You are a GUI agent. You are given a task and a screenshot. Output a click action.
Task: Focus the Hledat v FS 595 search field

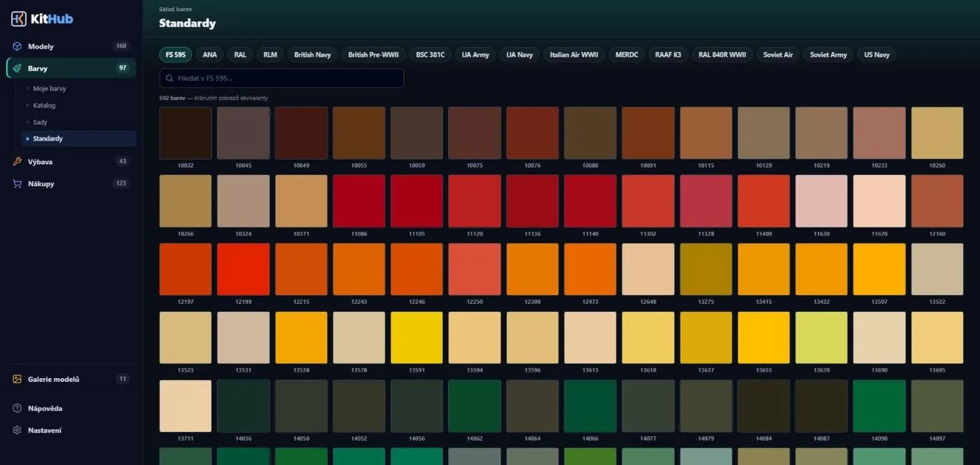click(x=282, y=78)
